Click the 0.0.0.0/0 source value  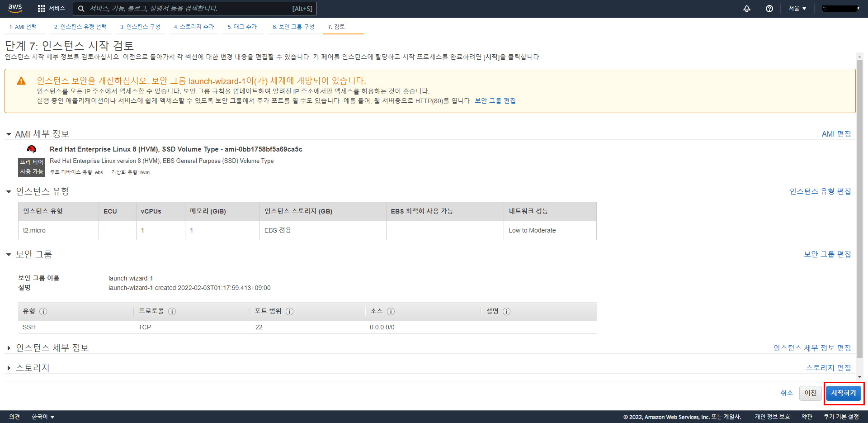[382, 327]
